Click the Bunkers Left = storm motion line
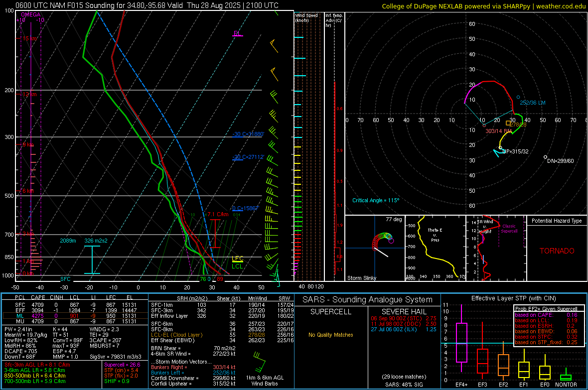The height and width of the screenshot is (390, 588). [193, 373]
